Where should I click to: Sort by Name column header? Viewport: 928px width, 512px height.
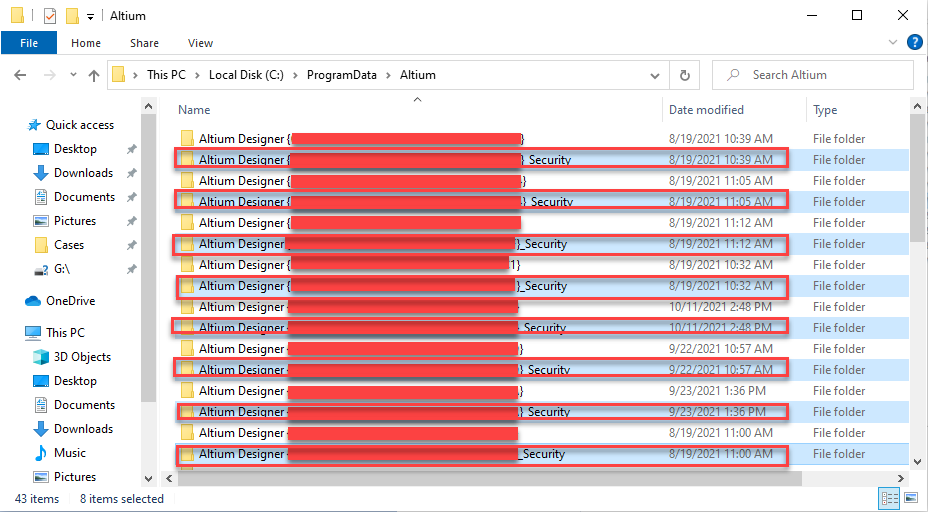click(x=194, y=110)
